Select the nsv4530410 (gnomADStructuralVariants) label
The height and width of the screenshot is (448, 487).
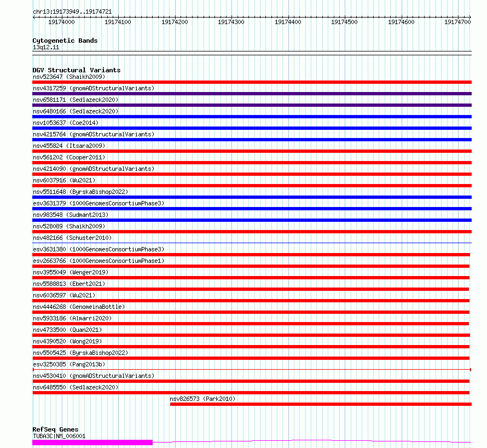pyautogui.click(x=94, y=376)
